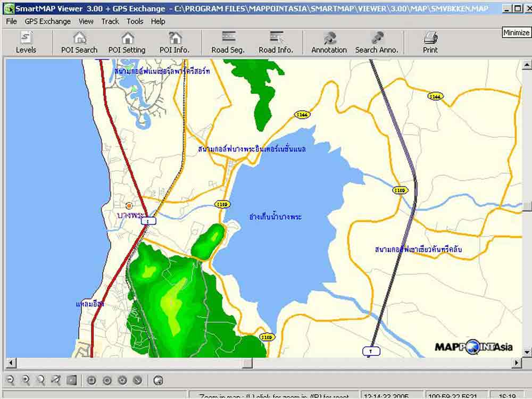Open the Track menu
The height and width of the screenshot is (399, 532).
(x=110, y=21)
